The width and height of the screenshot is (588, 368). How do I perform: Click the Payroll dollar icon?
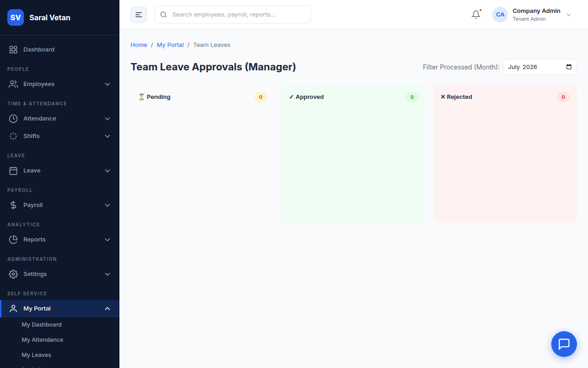click(13, 205)
